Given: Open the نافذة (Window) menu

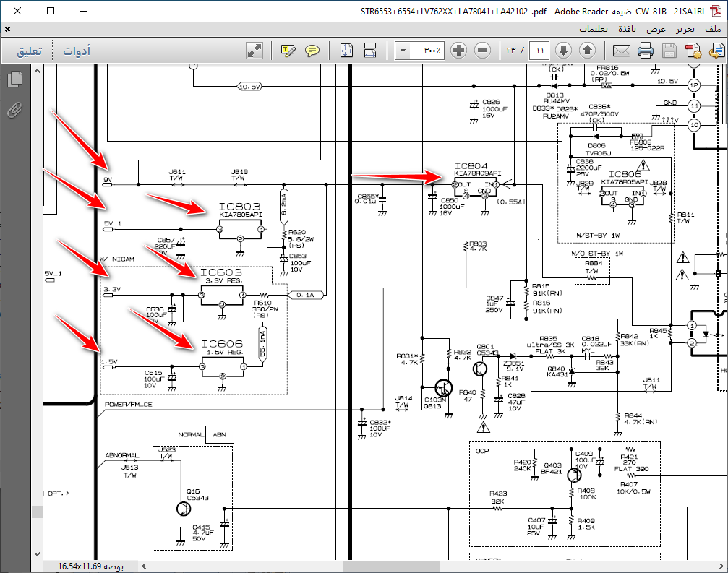Looking at the screenshot, I should point(628,29).
